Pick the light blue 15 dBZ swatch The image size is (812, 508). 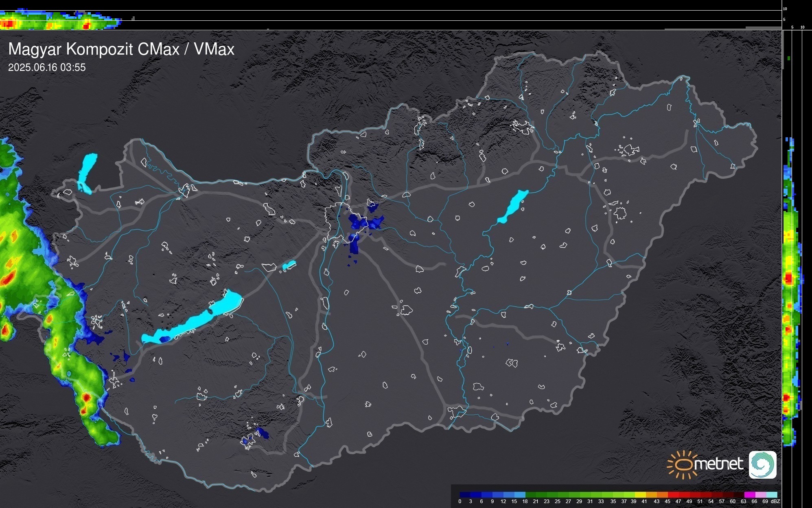(x=519, y=495)
